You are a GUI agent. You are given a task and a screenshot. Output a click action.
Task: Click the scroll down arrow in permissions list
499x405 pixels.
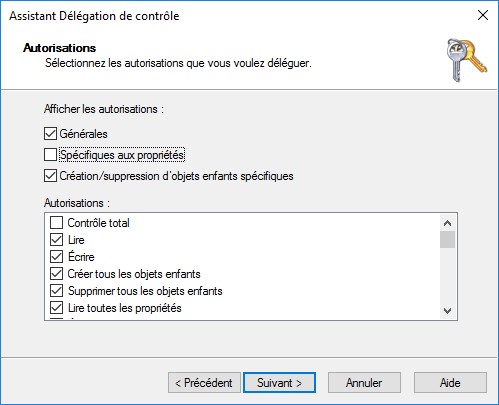[447, 311]
